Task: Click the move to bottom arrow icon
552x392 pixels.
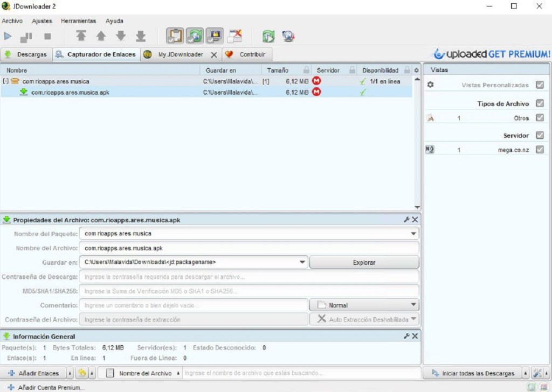Action: tap(141, 36)
